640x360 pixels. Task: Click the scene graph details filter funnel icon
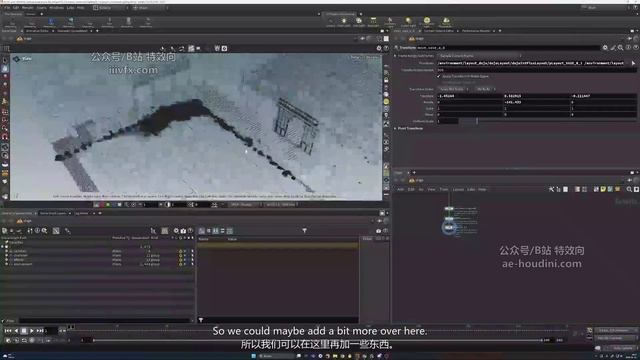304,231
